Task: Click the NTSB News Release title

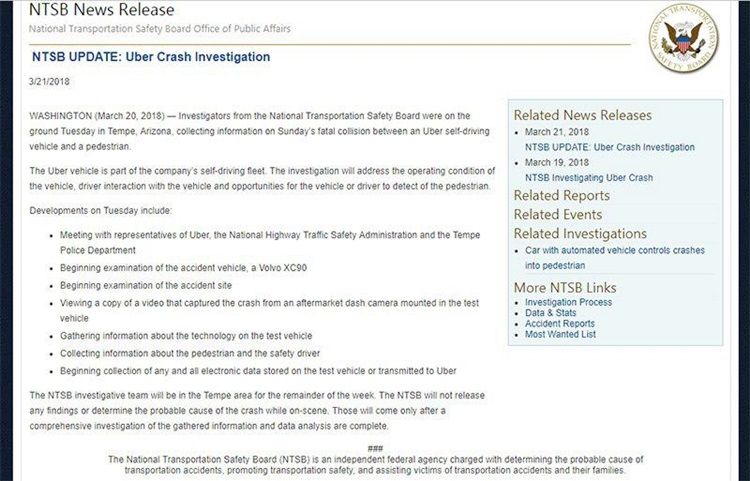Action: point(102,10)
